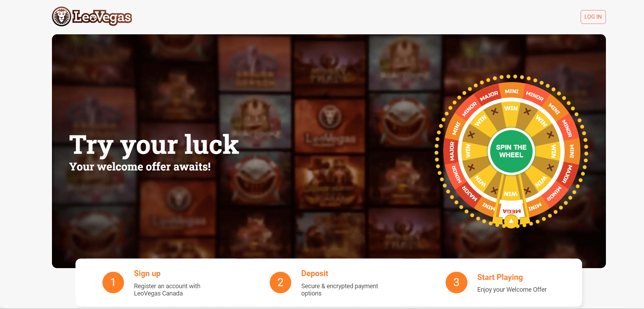Click the LeoVegas lion logo icon

[x=62, y=16]
